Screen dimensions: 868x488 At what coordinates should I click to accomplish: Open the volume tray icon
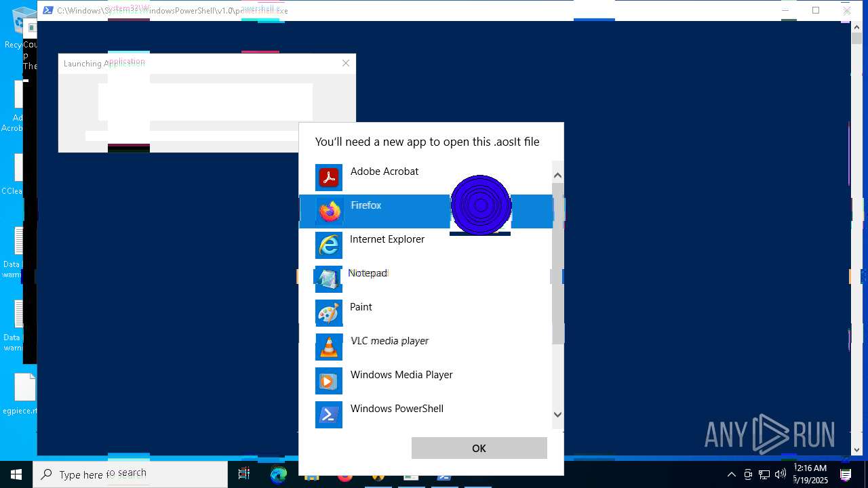pyautogui.click(x=781, y=474)
